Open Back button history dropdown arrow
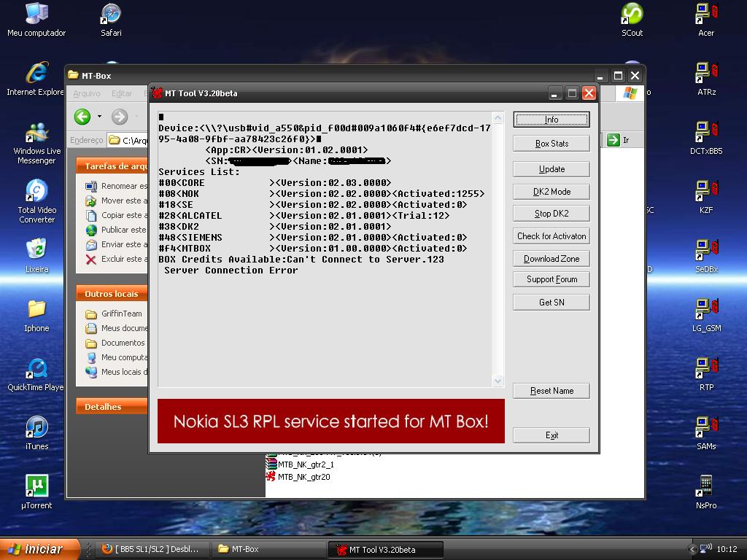 [x=99, y=116]
